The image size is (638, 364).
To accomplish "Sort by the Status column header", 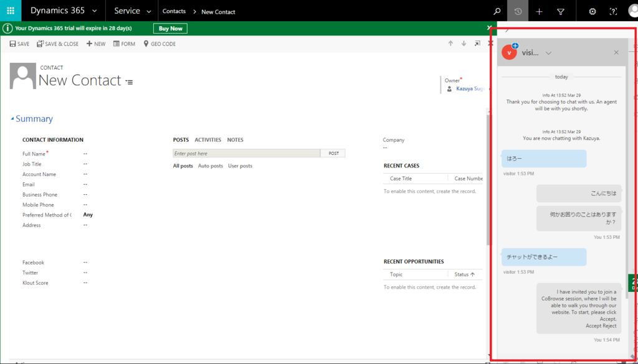I will pyautogui.click(x=465, y=274).
